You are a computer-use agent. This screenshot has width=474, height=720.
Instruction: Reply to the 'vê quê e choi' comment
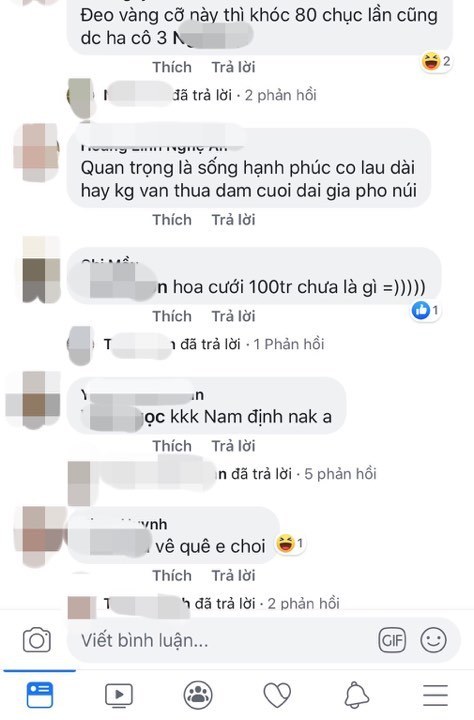click(x=233, y=575)
